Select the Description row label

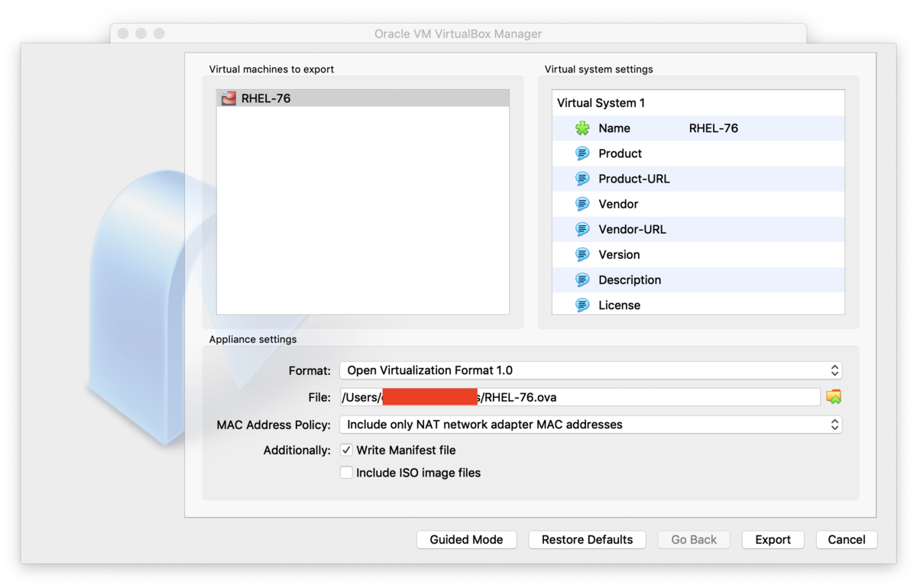point(630,279)
